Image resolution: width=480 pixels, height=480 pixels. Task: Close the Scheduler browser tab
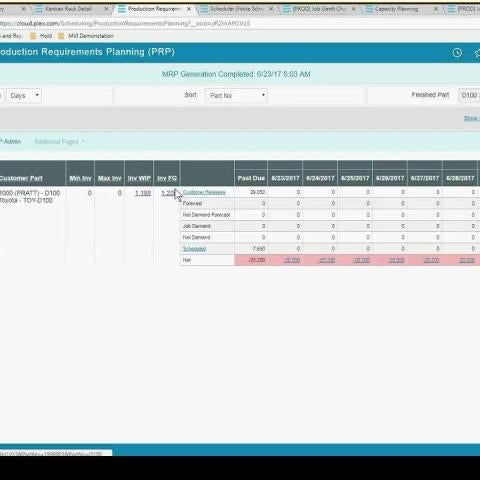click(271, 9)
